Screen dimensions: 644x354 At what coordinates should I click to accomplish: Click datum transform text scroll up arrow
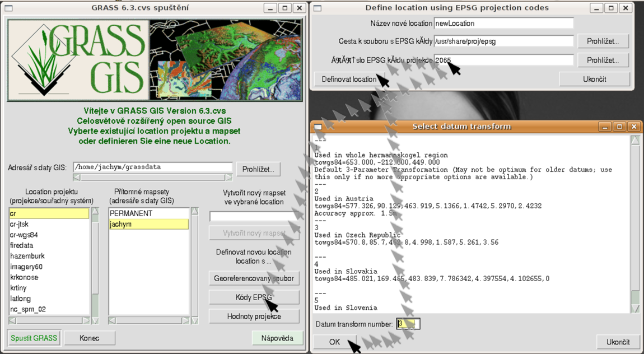click(635, 140)
